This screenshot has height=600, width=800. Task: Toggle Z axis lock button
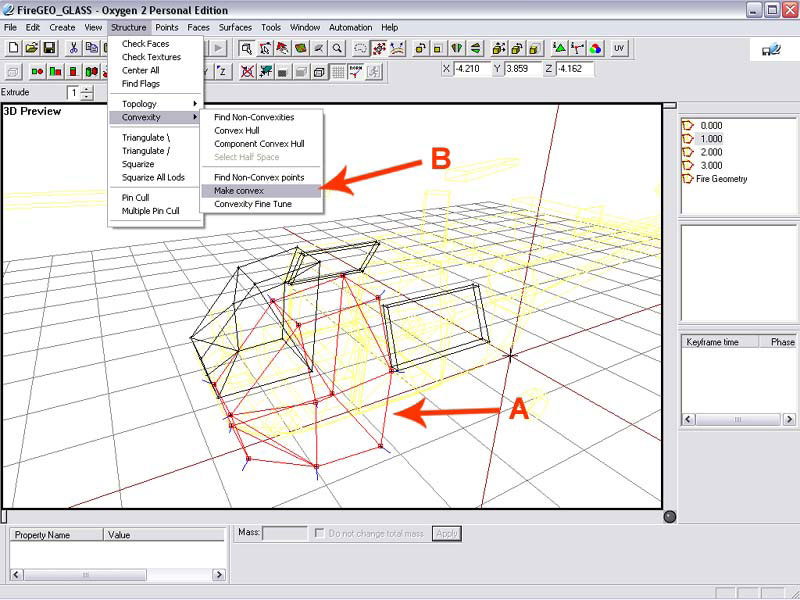coord(222,71)
